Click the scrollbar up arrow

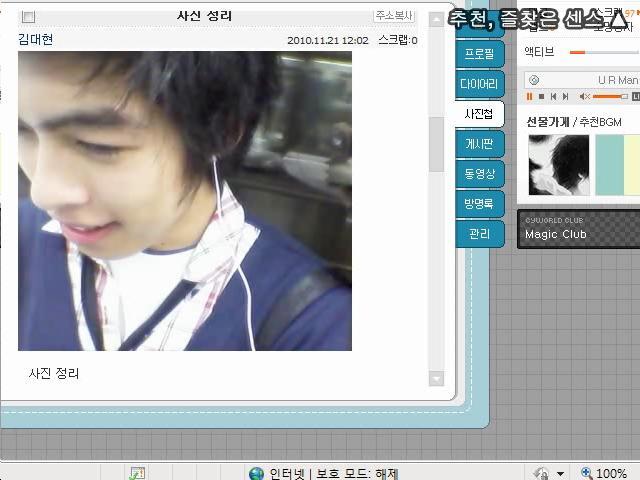tap(436, 19)
